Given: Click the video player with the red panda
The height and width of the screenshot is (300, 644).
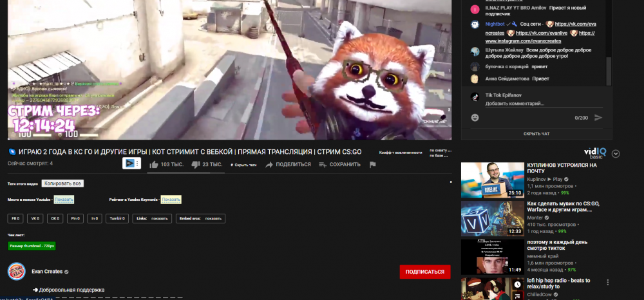Looking at the screenshot, I should click(x=230, y=70).
